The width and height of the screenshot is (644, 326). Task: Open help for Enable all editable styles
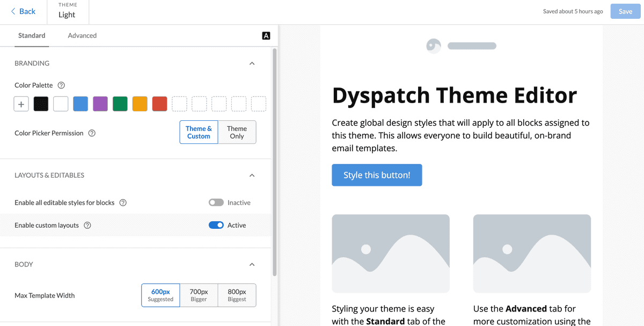[123, 202]
